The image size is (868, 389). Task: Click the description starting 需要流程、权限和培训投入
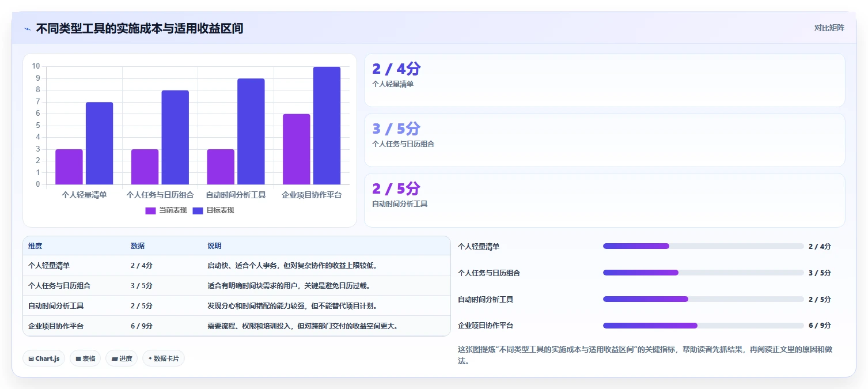point(302,326)
